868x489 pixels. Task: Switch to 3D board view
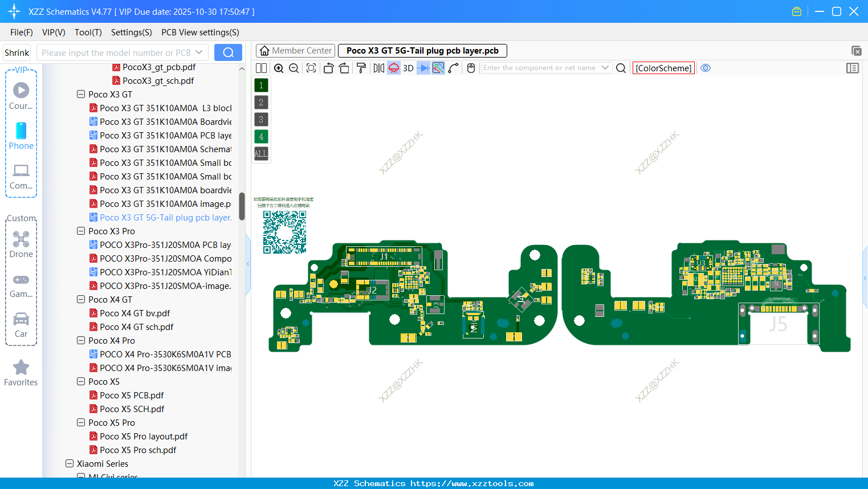click(407, 68)
